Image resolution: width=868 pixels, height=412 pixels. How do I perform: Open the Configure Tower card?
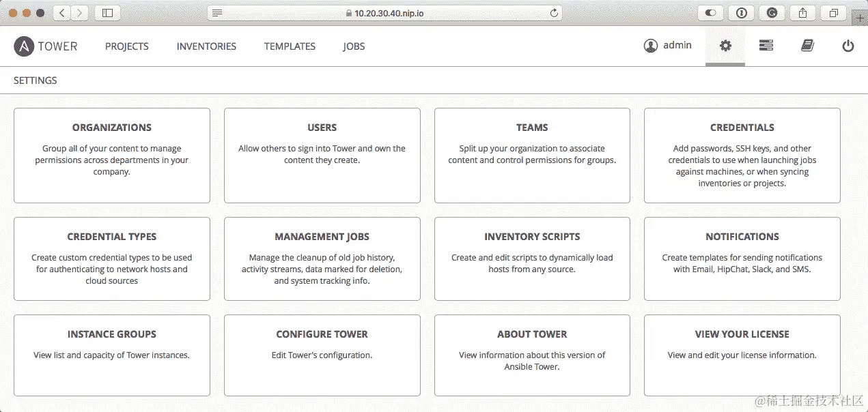coord(322,355)
